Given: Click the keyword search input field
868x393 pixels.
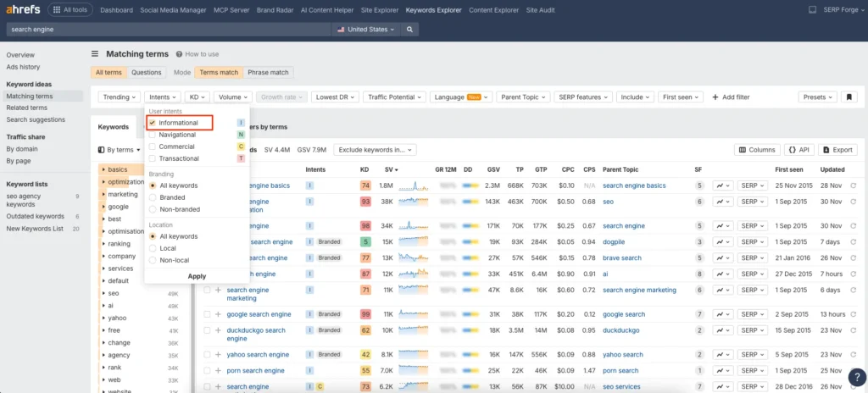Looking at the screenshot, I should (169, 30).
